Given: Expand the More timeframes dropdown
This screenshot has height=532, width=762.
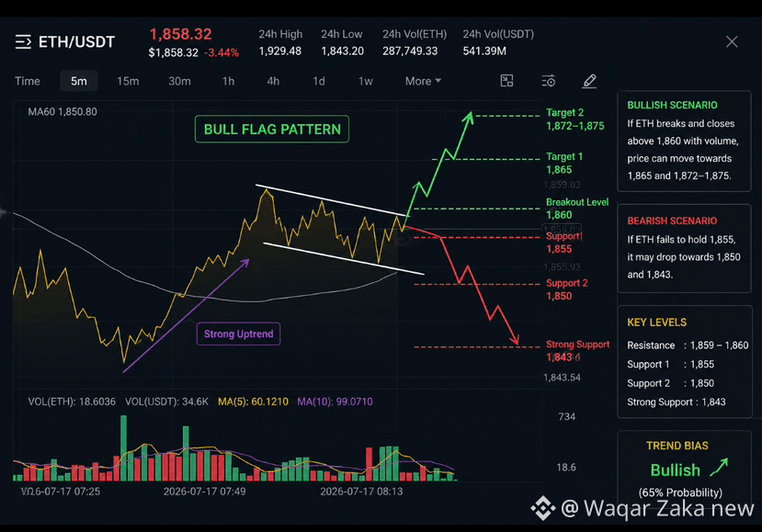Looking at the screenshot, I should click(423, 81).
